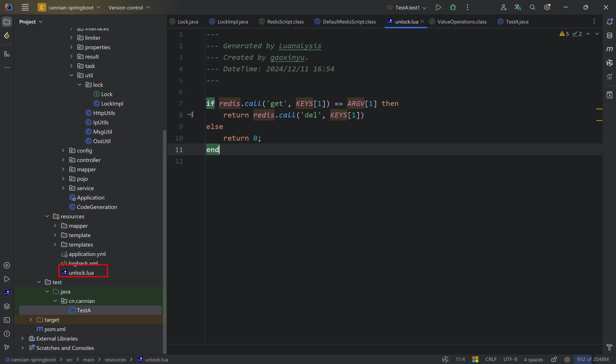Toggle the read-only lock icon in status bar
616x364 pixels.
(554, 359)
